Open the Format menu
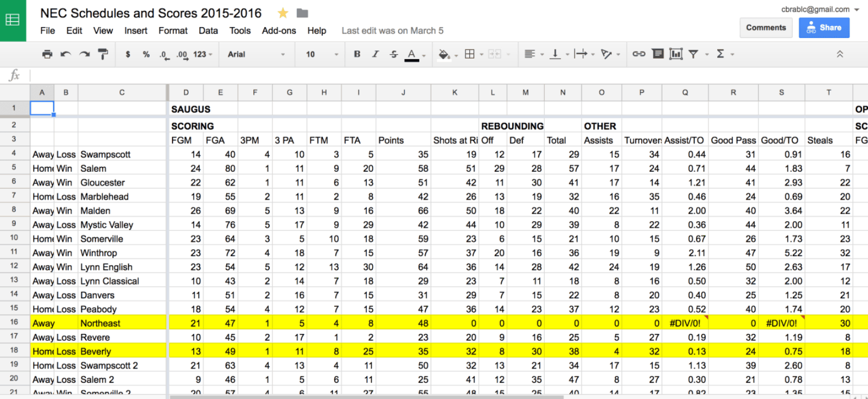The image size is (868, 399). [173, 31]
